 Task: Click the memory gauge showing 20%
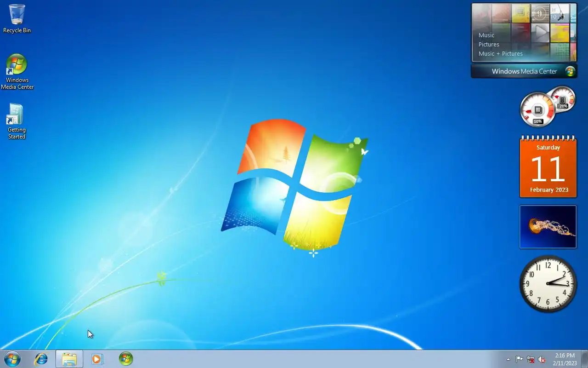(563, 99)
